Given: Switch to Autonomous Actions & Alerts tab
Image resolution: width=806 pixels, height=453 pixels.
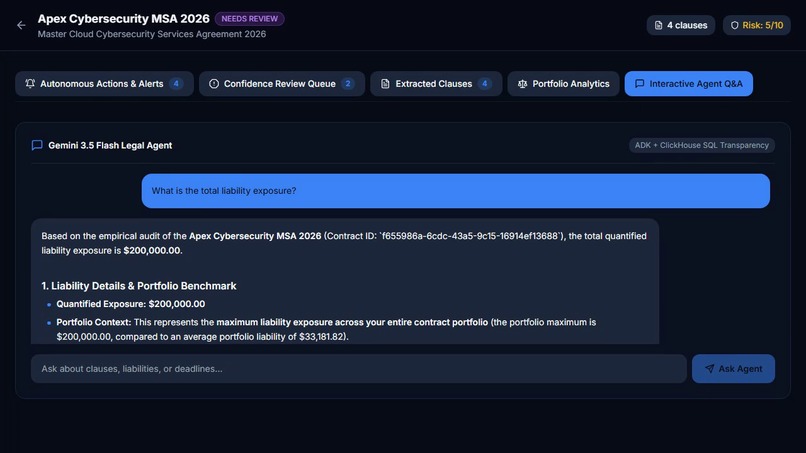Looking at the screenshot, I should [x=104, y=84].
